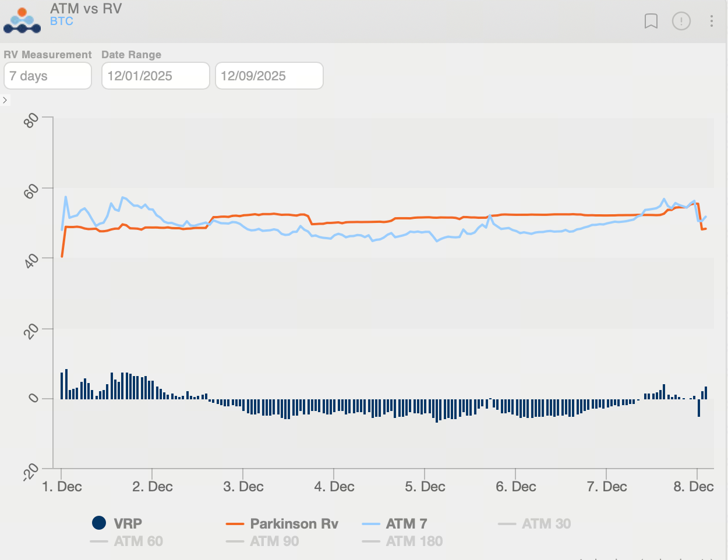Screen dimensions: 728x560
Task: Click the 5. Dec x-axis label
Action: pos(425,487)
